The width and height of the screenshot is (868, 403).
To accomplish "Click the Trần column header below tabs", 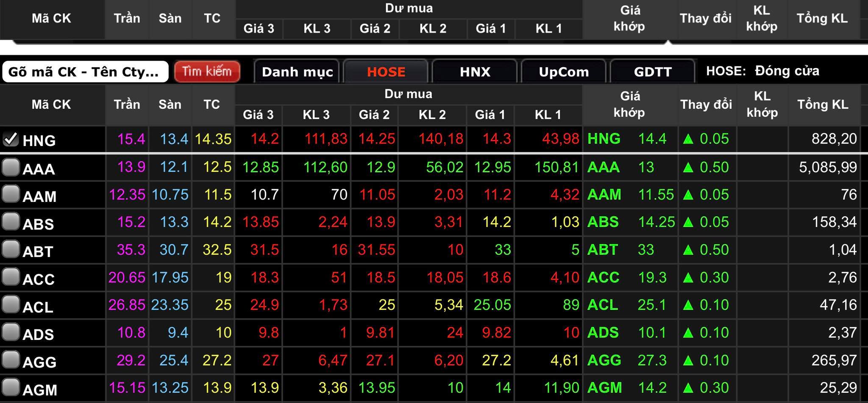I will (127, 104).
